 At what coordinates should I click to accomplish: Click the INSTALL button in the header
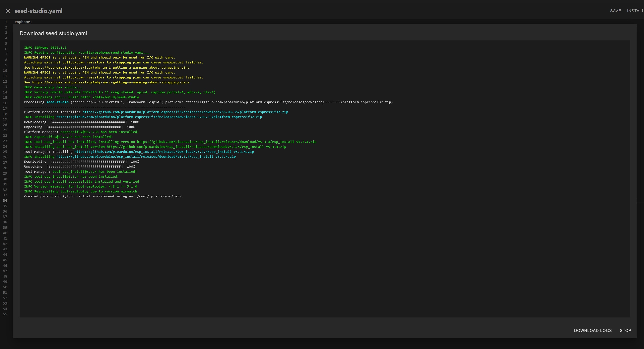pos(635,11)
